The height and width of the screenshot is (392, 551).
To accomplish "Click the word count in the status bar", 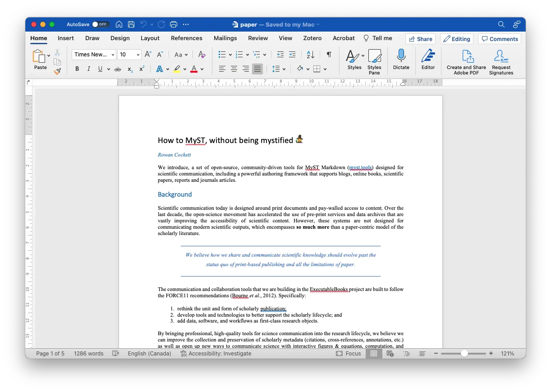I will (x=88, y=354).
